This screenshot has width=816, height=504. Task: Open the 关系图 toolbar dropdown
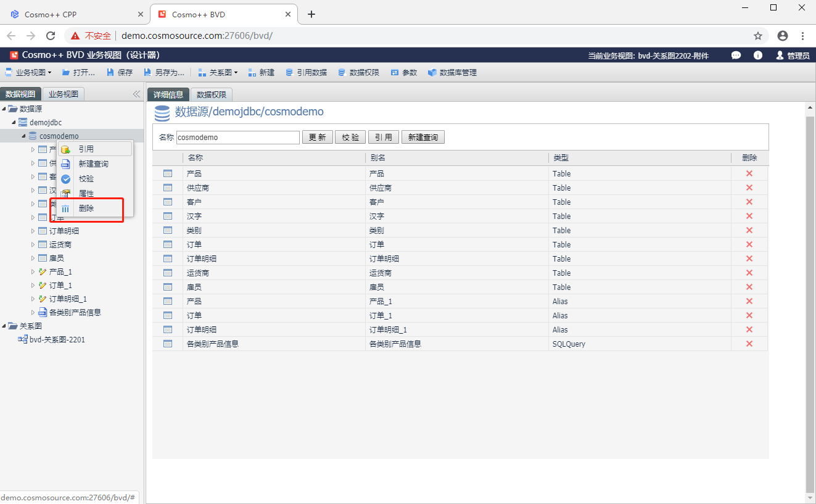[x=218, y=72]
